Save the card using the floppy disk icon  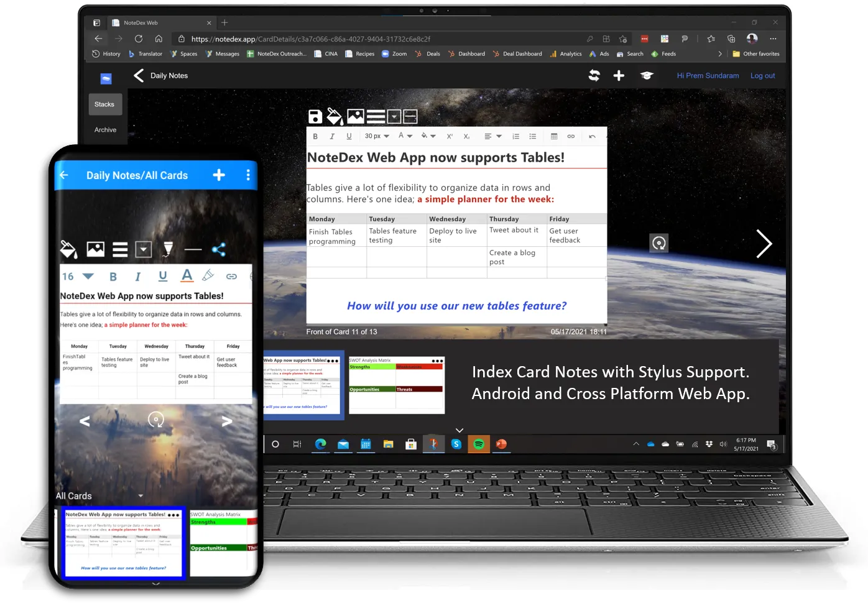[315, 116]
